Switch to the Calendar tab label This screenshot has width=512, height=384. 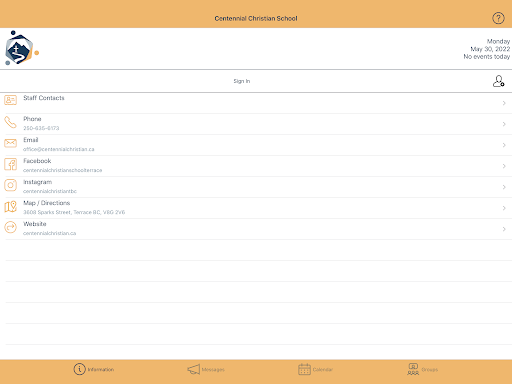(323, 370)
